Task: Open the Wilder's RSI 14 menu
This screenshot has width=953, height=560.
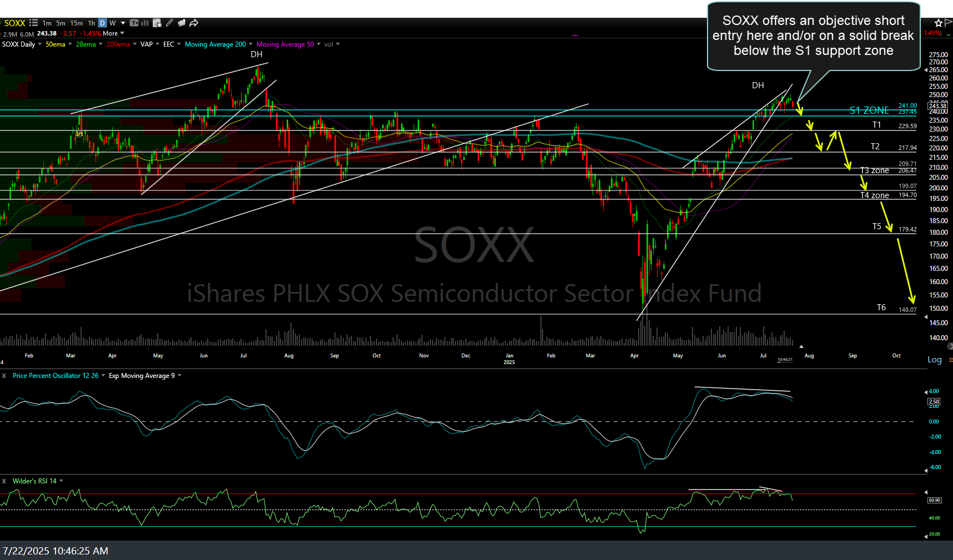Action: pos(61,481)
